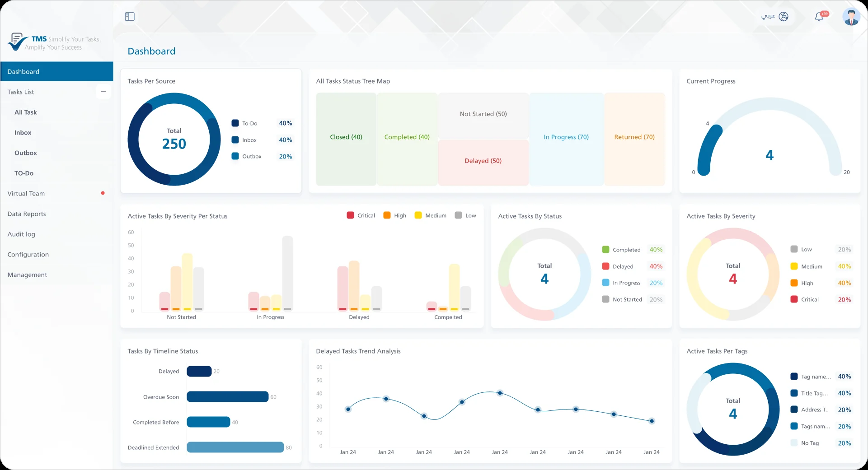This screenshot has width=868, height=470.
Task: Toggle the High severity legend swatch
Action: 387,215
